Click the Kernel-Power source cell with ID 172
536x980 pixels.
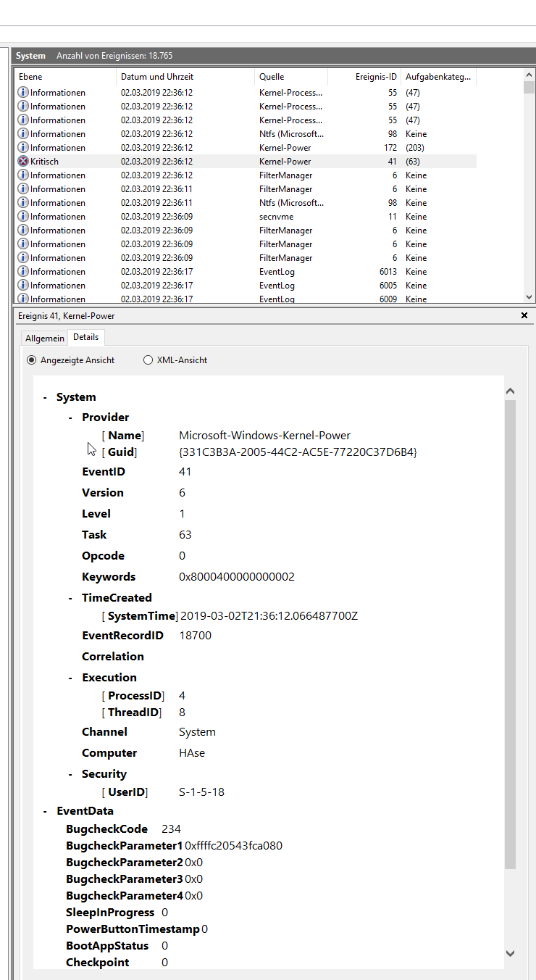click(285, 148)
